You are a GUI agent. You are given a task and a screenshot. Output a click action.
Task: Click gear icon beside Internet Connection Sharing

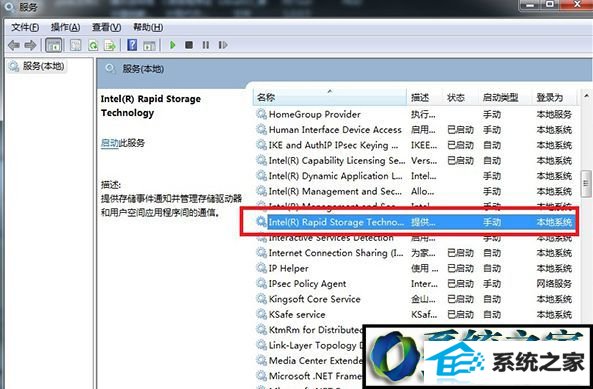click(x=261, y=253)
